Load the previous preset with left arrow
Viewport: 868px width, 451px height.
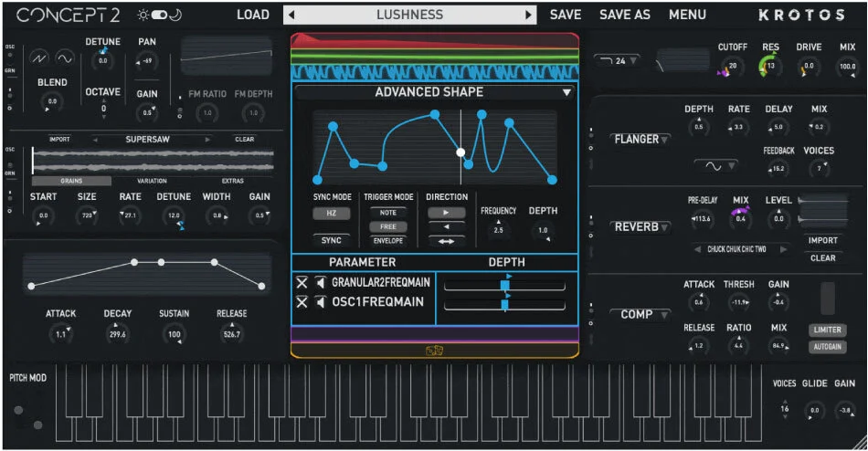click(x=291, y=15)
